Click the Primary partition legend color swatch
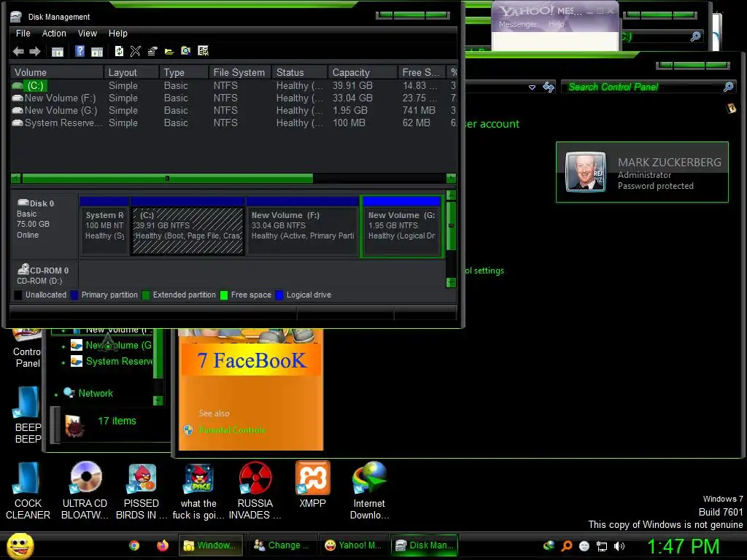This screenshot has height=560, width=747. pyautogui.click(x=74, y=295)
